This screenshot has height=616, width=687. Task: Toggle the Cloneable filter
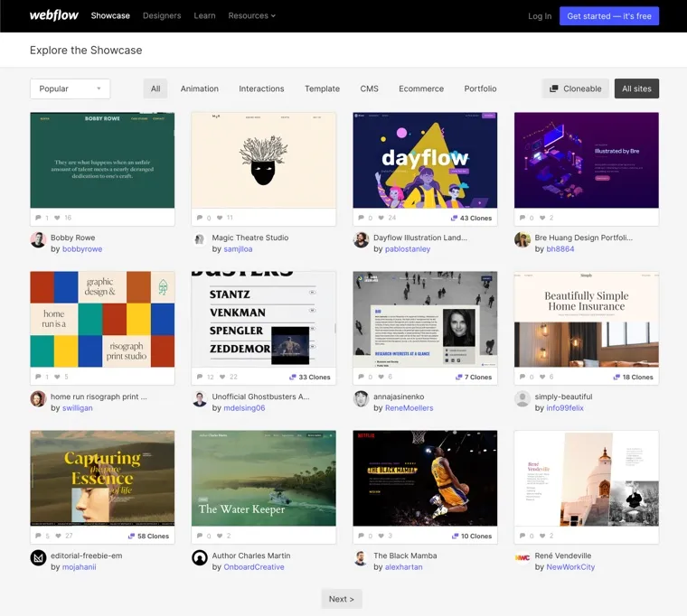[x=575, y=89]
